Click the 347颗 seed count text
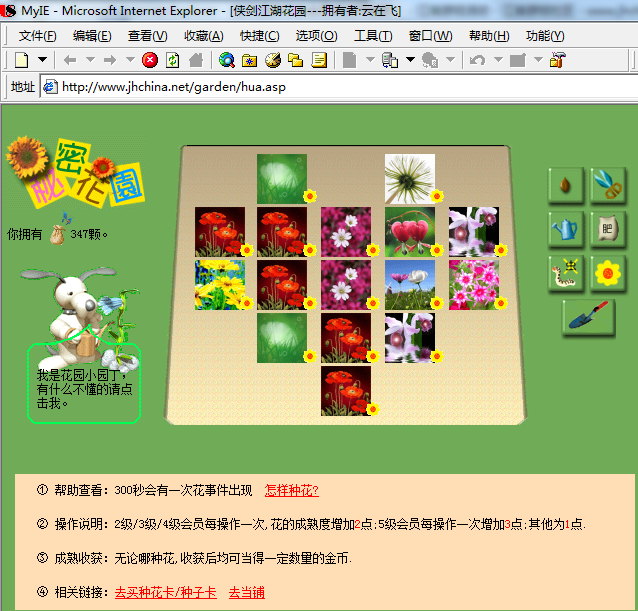 89,234
